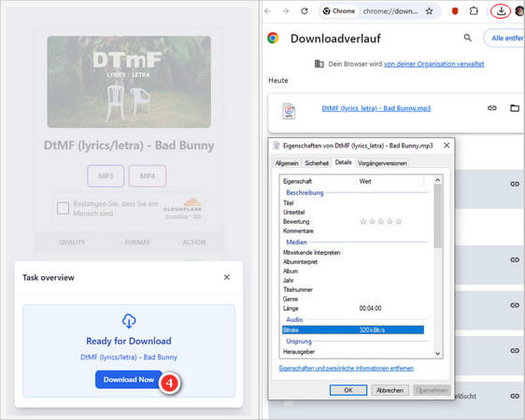Select the Herausgeber property row
Image resolution: width=525 pixels, height=420 pixels.
tap(353, 352)
